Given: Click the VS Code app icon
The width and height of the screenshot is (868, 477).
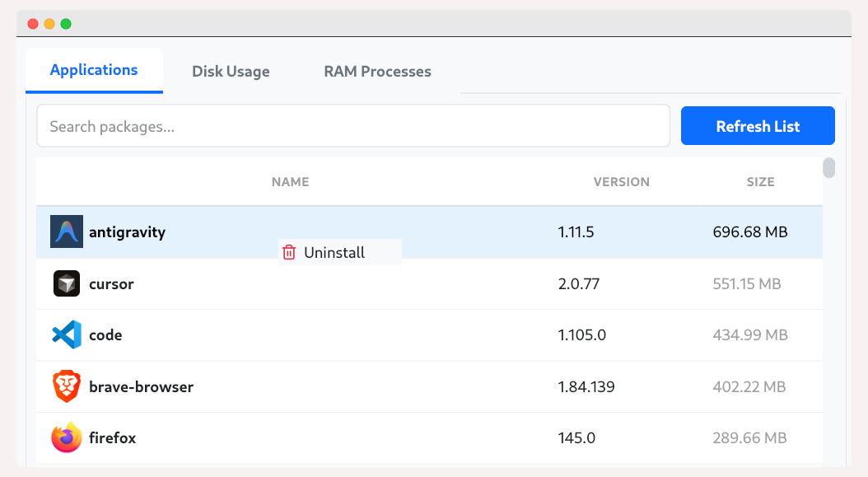Looking at the screenshot, I should pos(67,335).
